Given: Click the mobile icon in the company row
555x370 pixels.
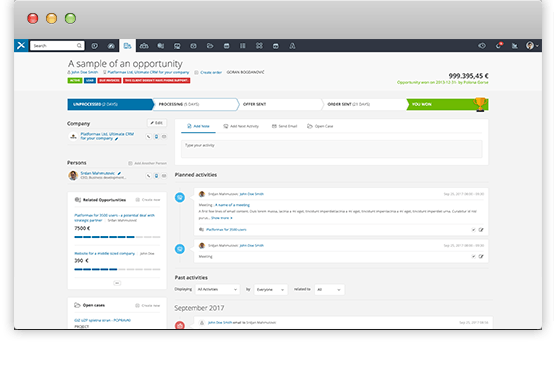Looking at the screenshot, I should [x=156, y=137].
